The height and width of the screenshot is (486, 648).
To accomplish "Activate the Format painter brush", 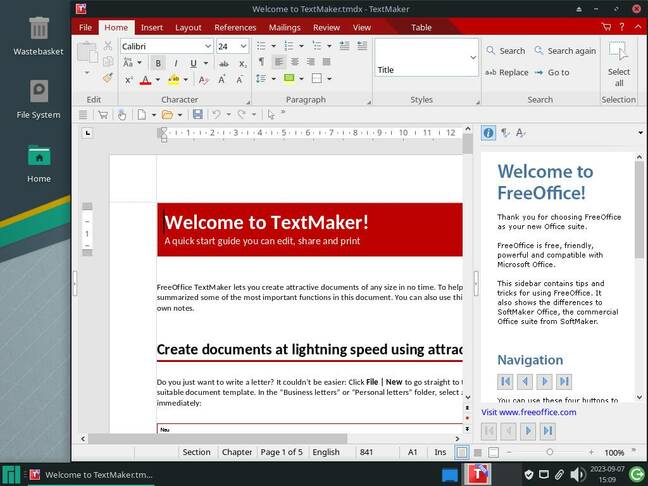I will click(108, 78).
